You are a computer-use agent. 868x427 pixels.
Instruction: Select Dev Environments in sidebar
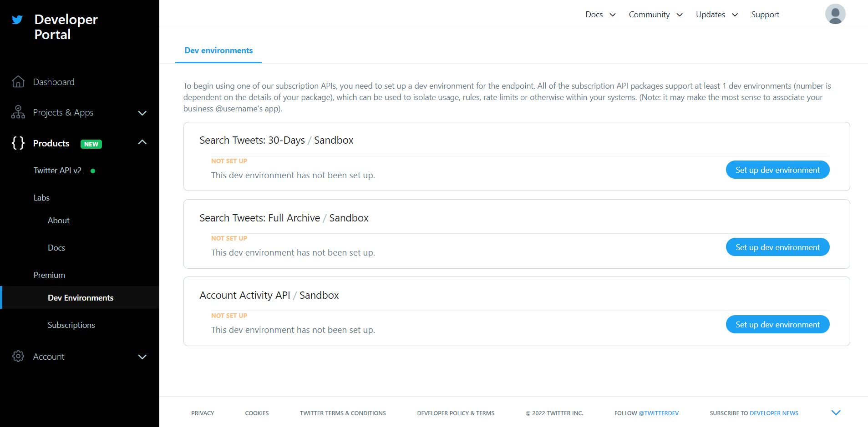[x=81, y=298]
